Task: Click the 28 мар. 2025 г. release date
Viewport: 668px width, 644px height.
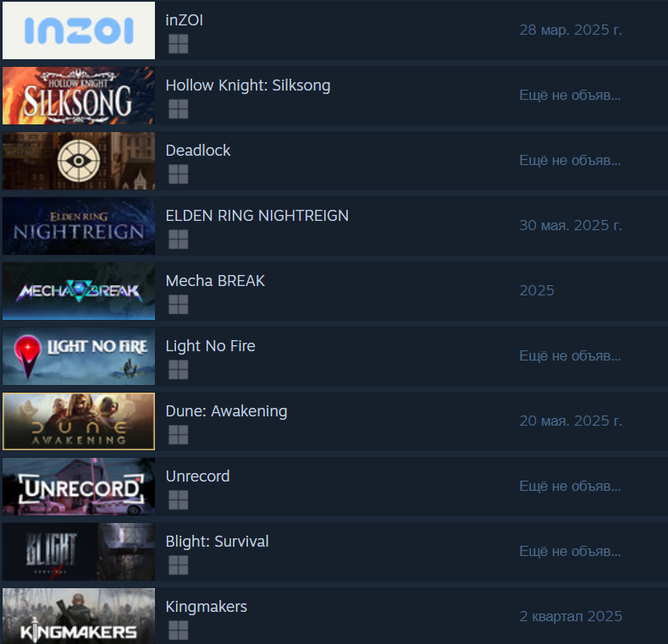Action: [571, 30]
